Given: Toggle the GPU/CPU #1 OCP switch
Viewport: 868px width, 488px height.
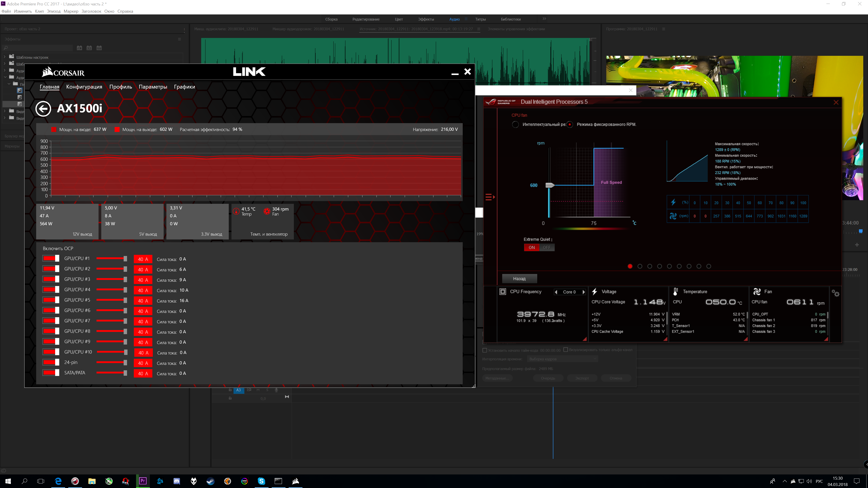Looking at the screenshot, I should pyautogui.click(x=51, y=258).
